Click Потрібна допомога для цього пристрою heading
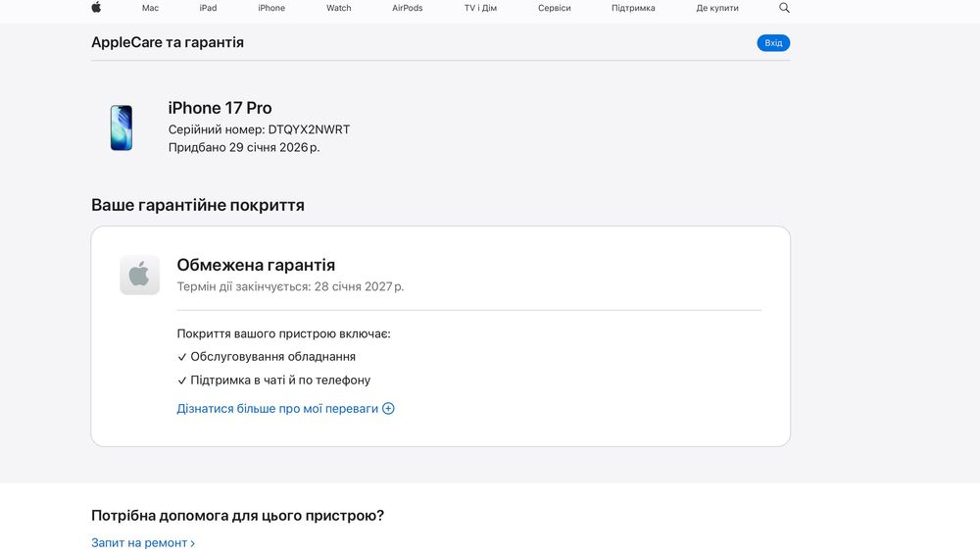980x557 pixels. point(237,516)
